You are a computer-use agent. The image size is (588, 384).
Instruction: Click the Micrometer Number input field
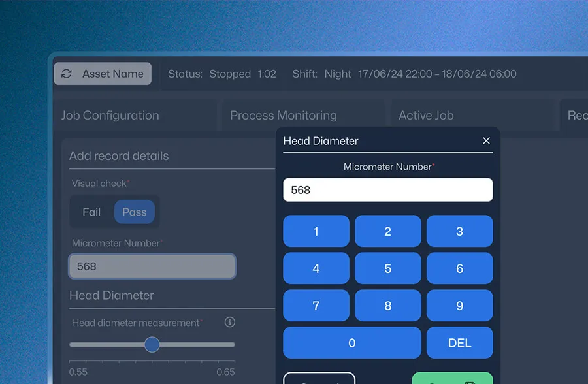[388, 189]
